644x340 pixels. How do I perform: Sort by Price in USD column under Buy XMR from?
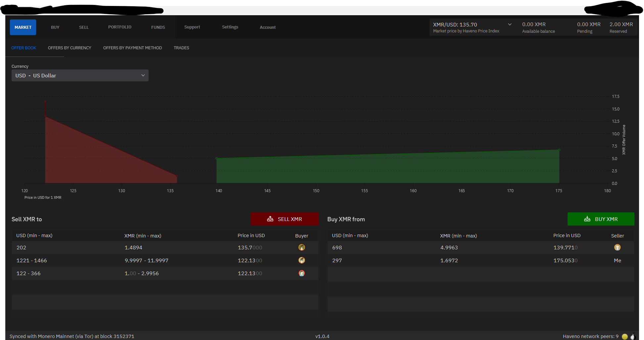[567, 235]
